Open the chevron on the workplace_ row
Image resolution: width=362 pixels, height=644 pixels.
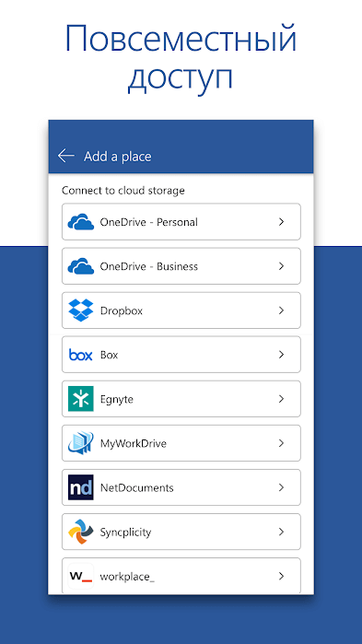coord(281,576)
